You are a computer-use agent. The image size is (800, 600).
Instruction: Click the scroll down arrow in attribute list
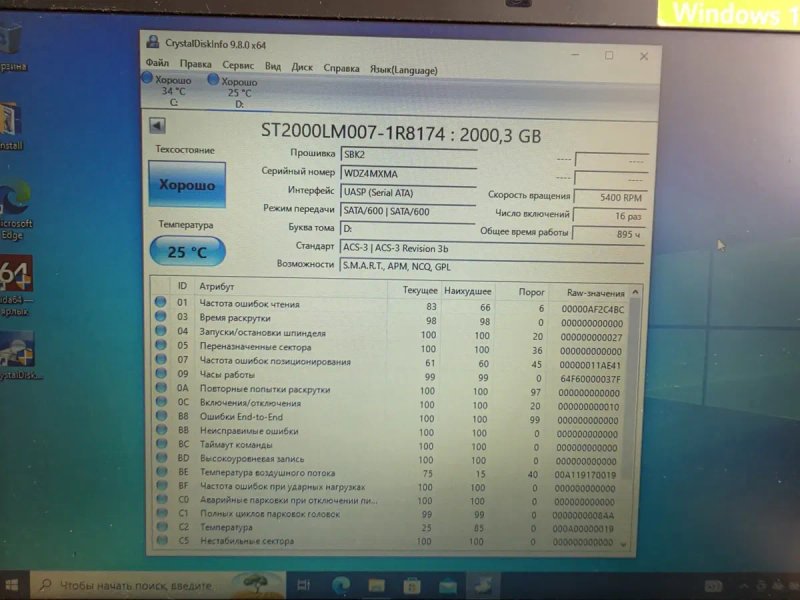click(623, 544)
